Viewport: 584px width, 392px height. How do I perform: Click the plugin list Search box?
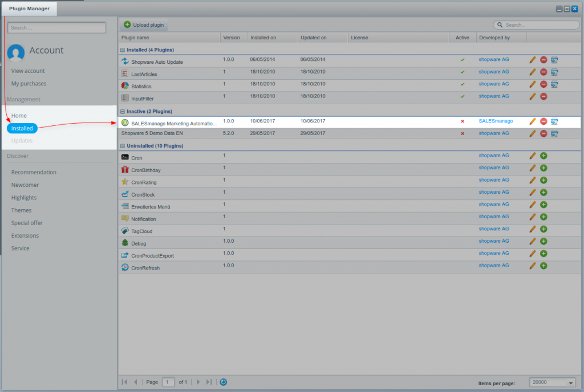536,25
